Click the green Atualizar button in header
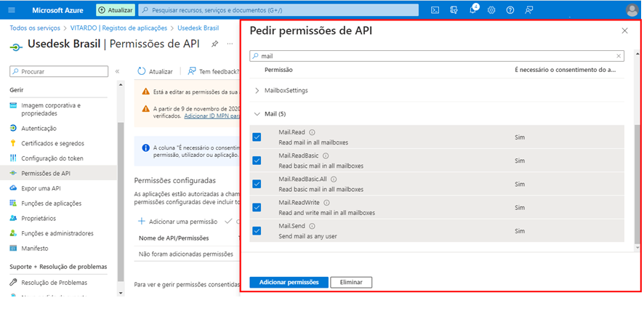The height and width of the screenshot is (311, 644). 116,10
